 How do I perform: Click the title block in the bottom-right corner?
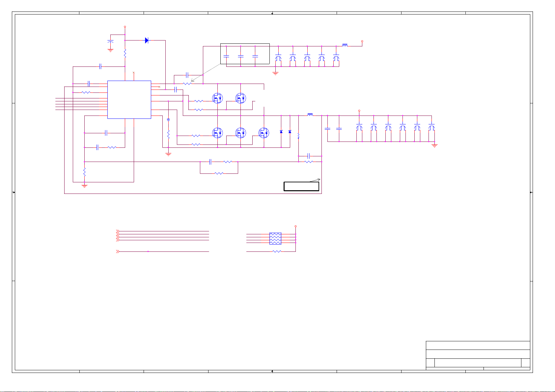pos(478,355)
